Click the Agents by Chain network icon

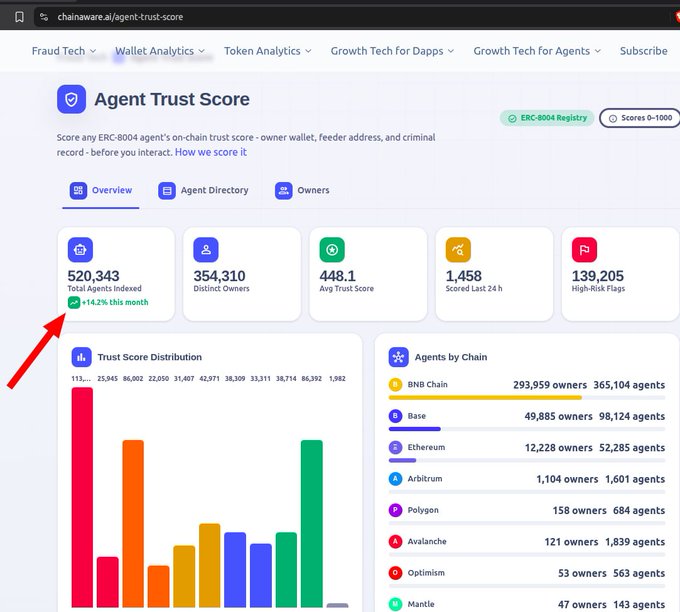tap(399, 357)
